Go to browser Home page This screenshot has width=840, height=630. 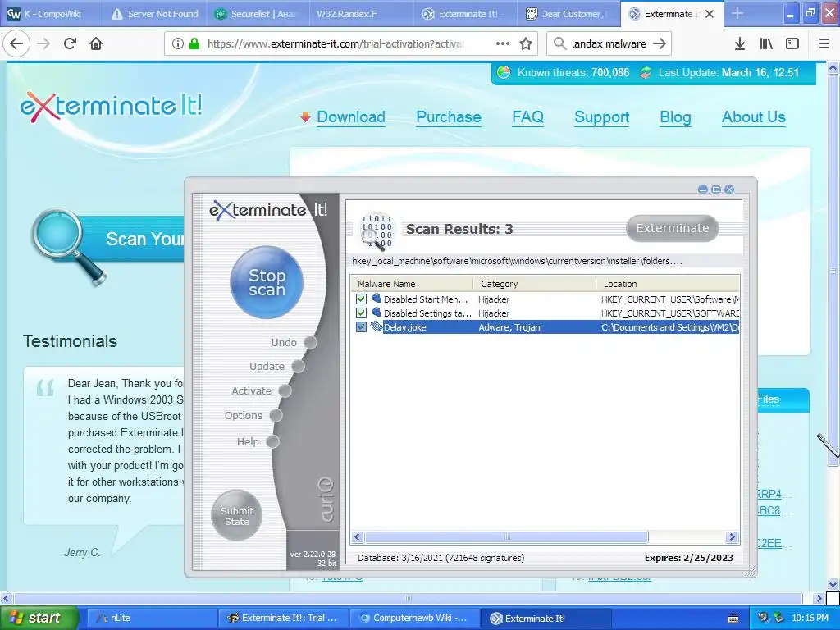pos(96,43)
